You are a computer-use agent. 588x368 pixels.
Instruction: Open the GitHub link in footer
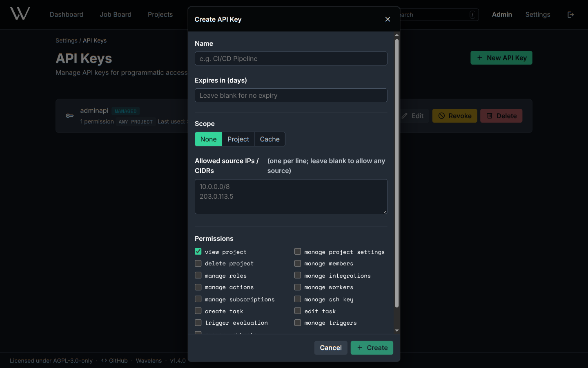[x=114, y=361]
